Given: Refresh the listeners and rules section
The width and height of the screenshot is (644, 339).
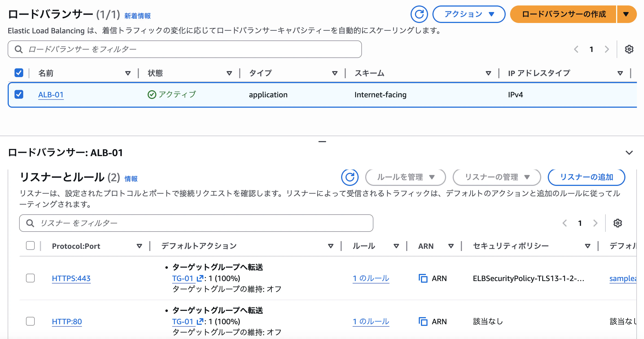Looking at the screenshot, I should 350,177.
